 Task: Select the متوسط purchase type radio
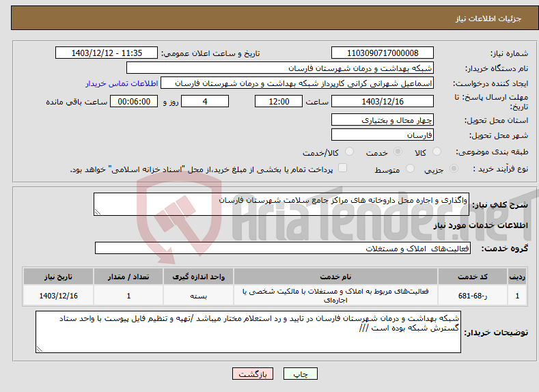pyautogui.click(x=410, y=169)
